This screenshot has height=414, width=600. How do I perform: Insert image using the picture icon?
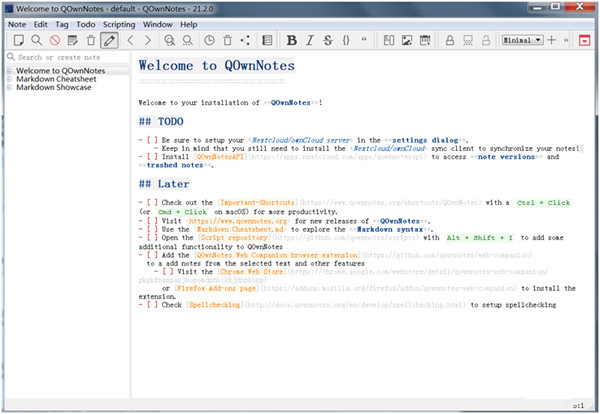(407, 40)
